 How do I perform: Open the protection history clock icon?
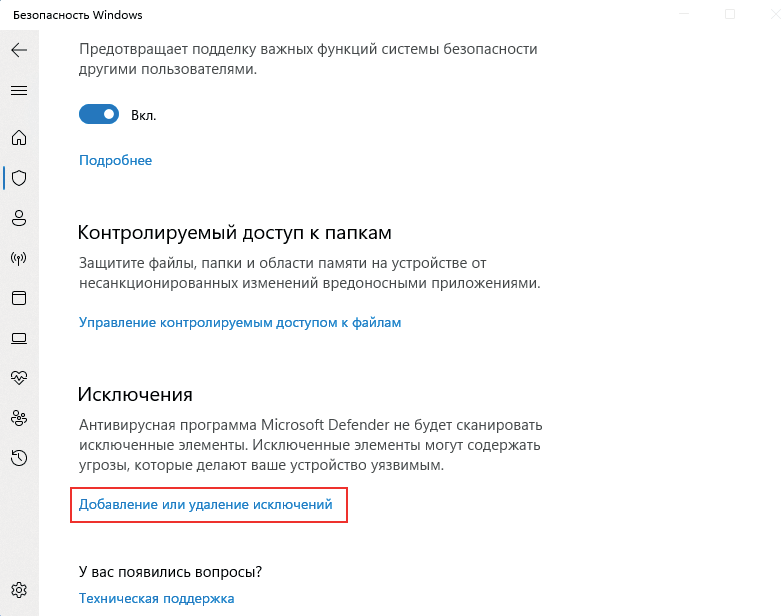pyautogui.click(x=19, y=458)
